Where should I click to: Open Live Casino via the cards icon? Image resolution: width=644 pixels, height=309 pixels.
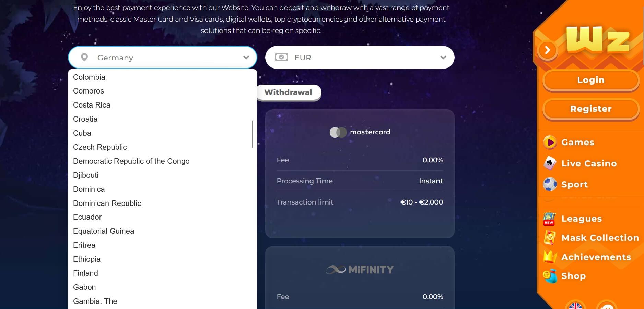(x=550, y=163)
